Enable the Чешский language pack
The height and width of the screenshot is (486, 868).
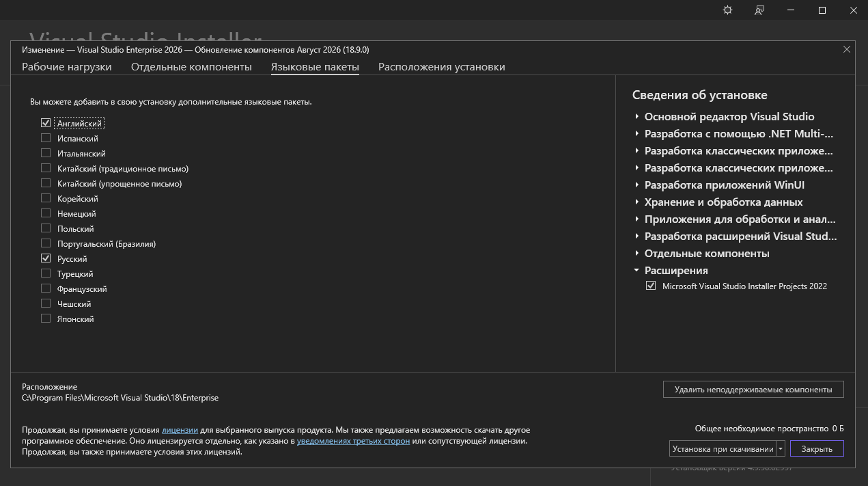point(46,303)
